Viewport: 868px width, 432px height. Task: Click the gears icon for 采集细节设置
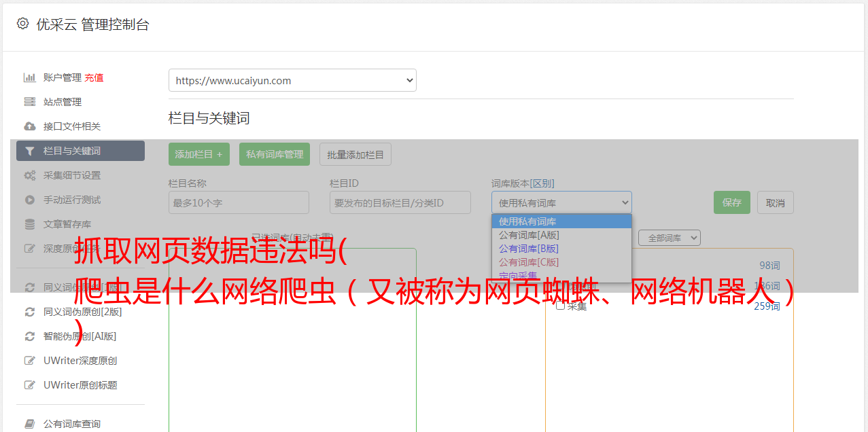pos(30,175)
